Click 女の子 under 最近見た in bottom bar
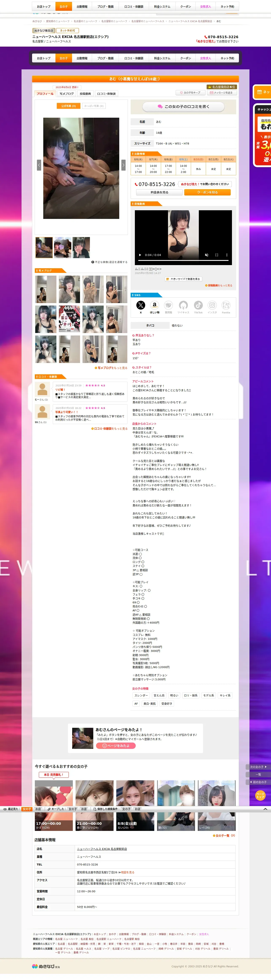This screenshot has width=271, height=980. coord(27,809)
